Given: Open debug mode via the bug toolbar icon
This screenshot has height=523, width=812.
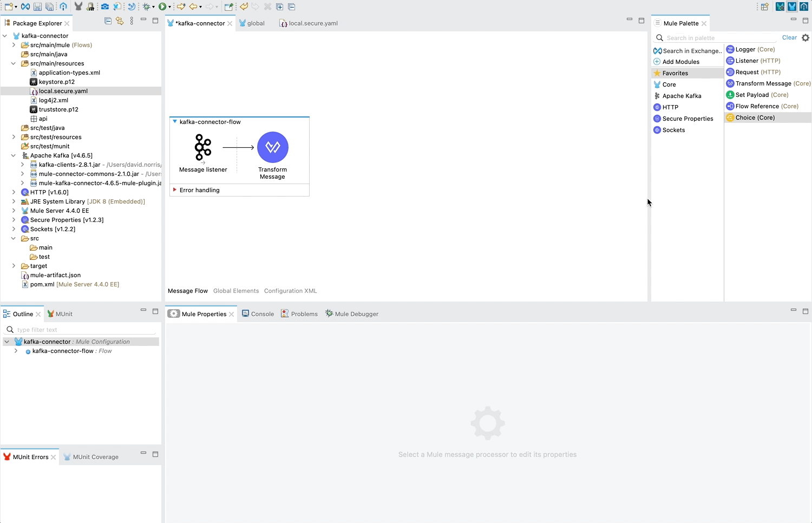Looking at the screenshot, I should [148, 6].
